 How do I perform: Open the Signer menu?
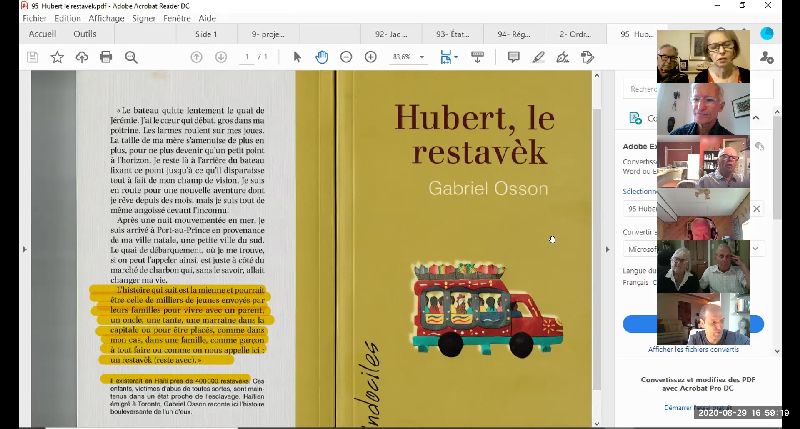(x=143, y=18)
